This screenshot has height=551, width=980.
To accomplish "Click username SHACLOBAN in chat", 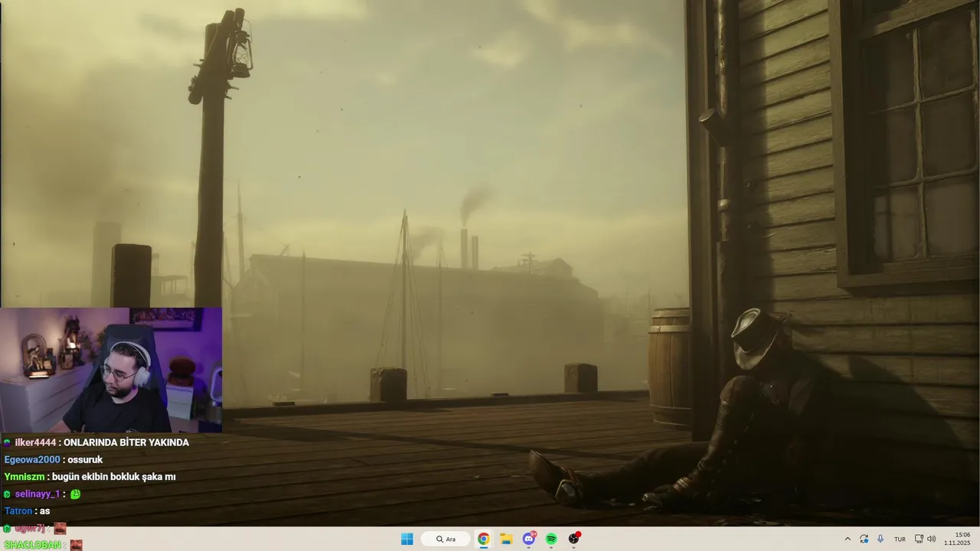I will (x=32, y=545).
